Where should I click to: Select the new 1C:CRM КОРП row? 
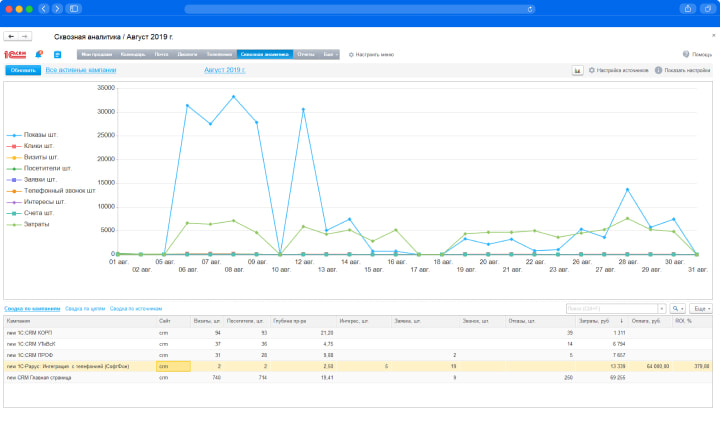pos(358,333)
